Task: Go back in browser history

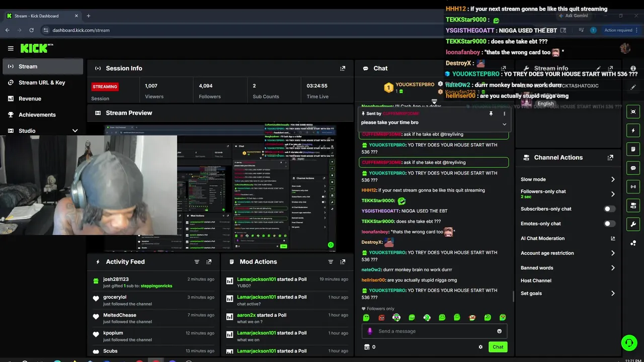Action: pyautogui.click(x=8, y=30)
